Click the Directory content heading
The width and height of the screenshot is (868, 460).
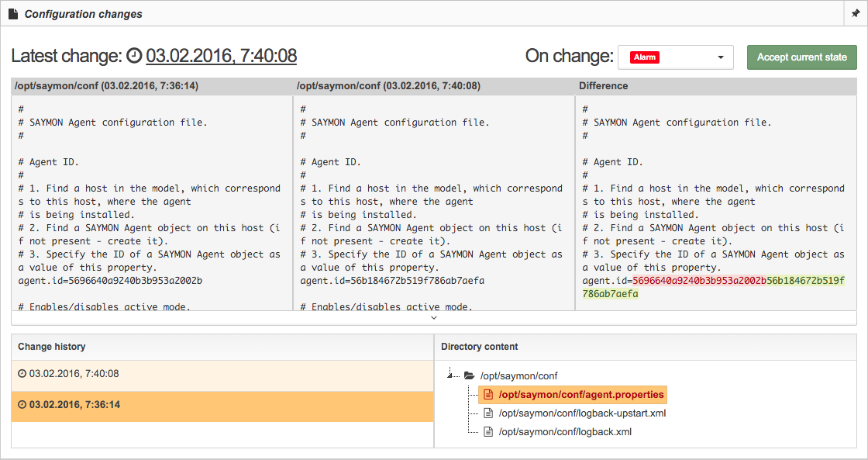pos(480,347)
